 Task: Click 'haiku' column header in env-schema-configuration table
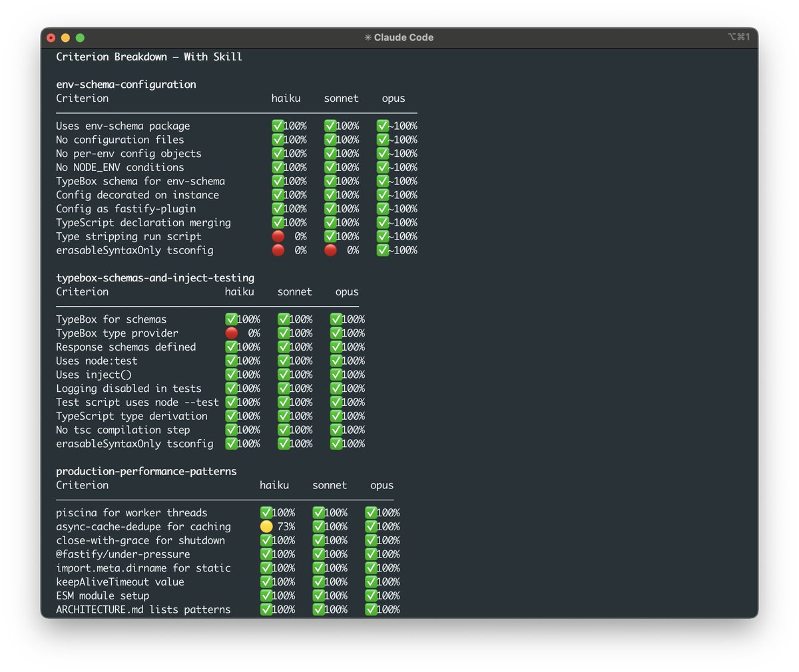click(286, 98)
